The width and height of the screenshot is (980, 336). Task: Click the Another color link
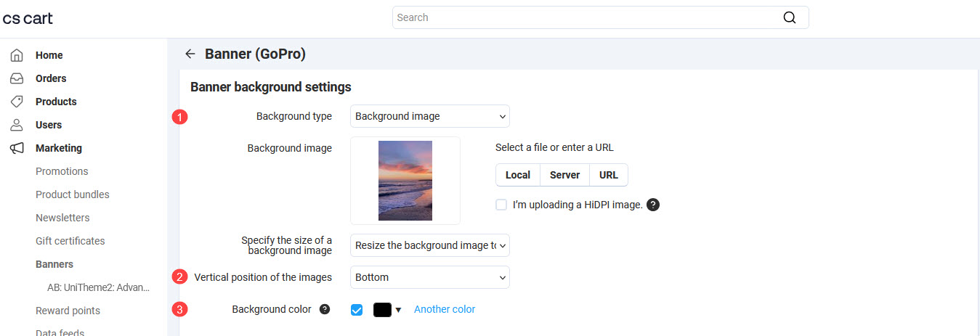coord(445,309)
